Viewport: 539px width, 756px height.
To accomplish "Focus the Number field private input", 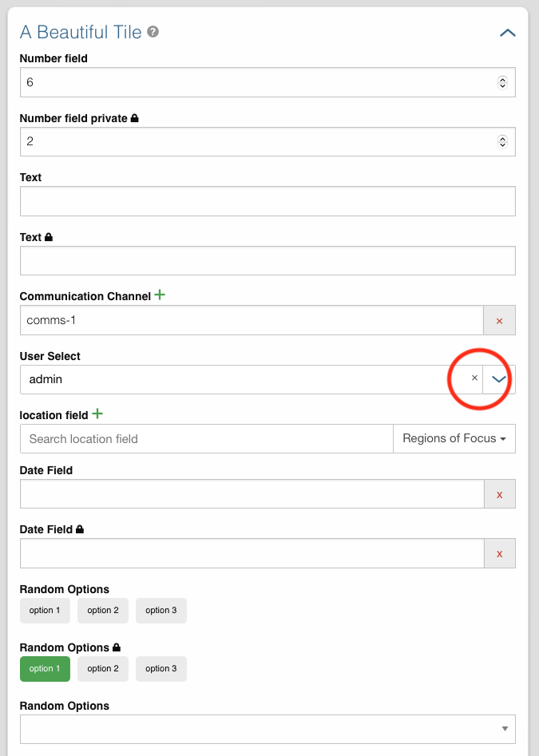I will (x=268, y=142).
